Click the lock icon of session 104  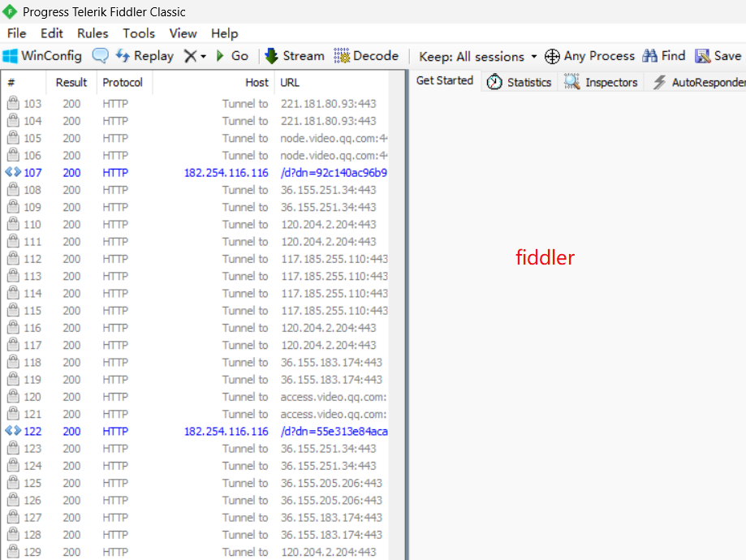coord(13,120)
